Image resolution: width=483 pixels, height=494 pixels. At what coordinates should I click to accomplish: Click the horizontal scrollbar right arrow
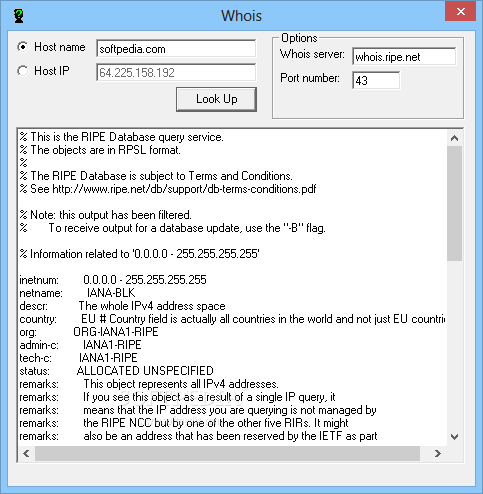pyautogui.click(x=438, y=453)
